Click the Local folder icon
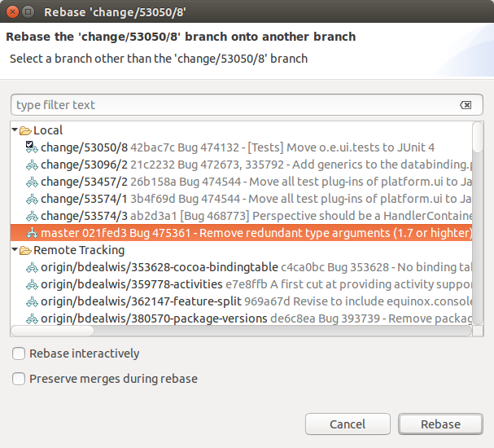494x448 pixels. pos(25,130)
